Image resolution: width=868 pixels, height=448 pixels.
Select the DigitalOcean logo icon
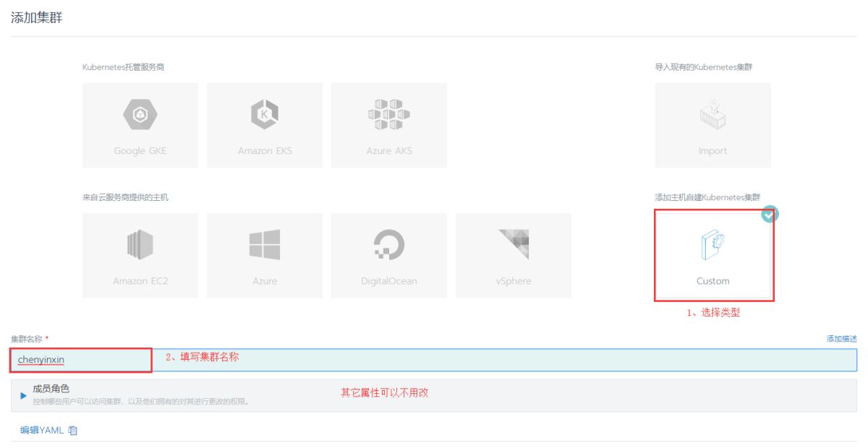point(389,245)
